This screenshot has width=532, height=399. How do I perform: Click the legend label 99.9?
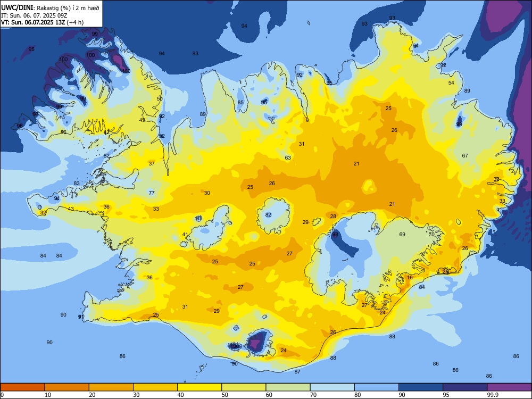click(493, 395)
